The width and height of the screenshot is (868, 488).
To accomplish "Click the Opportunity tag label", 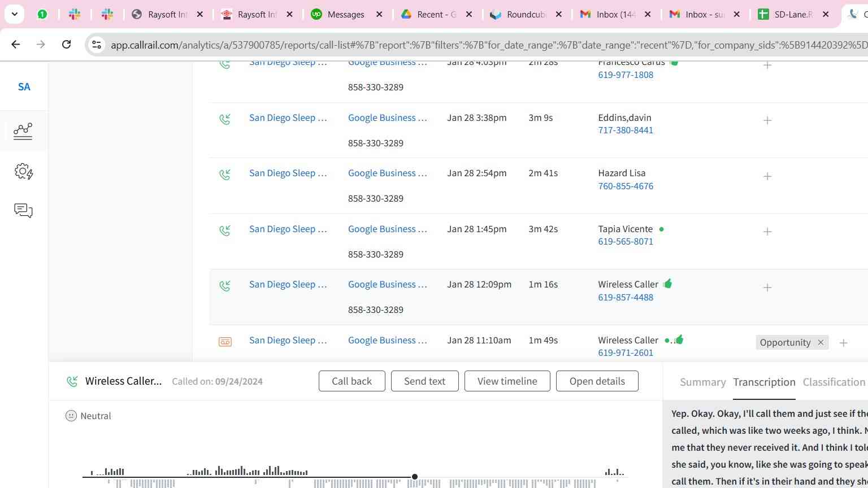I will (x=785, y=342).
